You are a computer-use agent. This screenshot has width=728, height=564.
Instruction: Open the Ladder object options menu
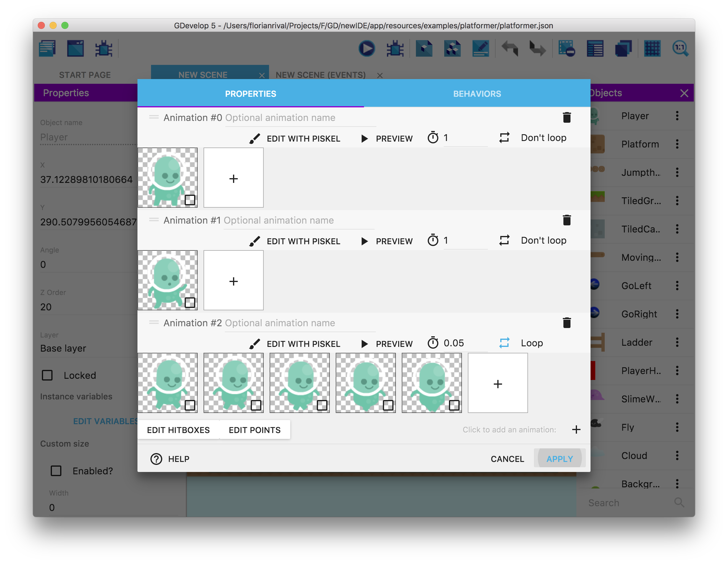(x=677, y=342)
